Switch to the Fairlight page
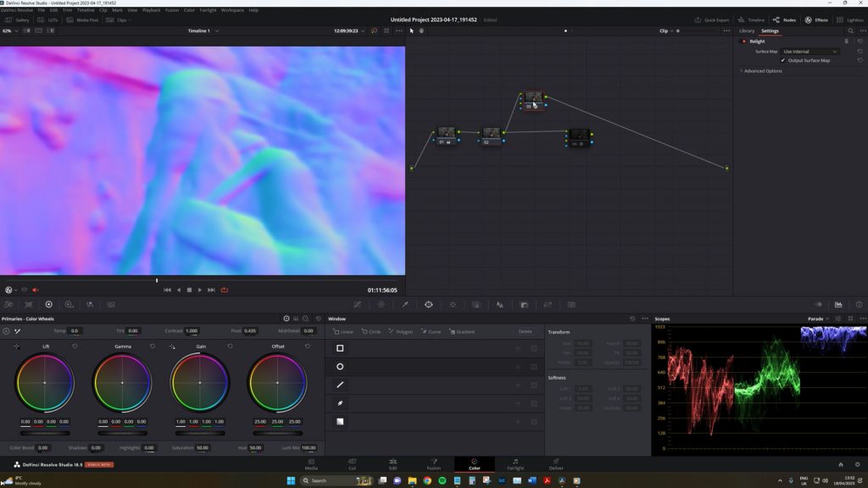 tap(515, 464)
